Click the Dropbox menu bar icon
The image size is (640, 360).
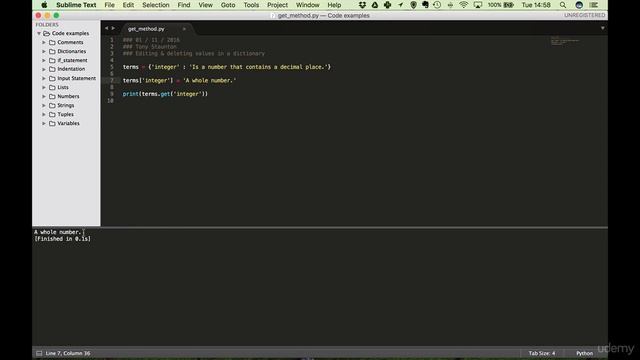(362, 5)
